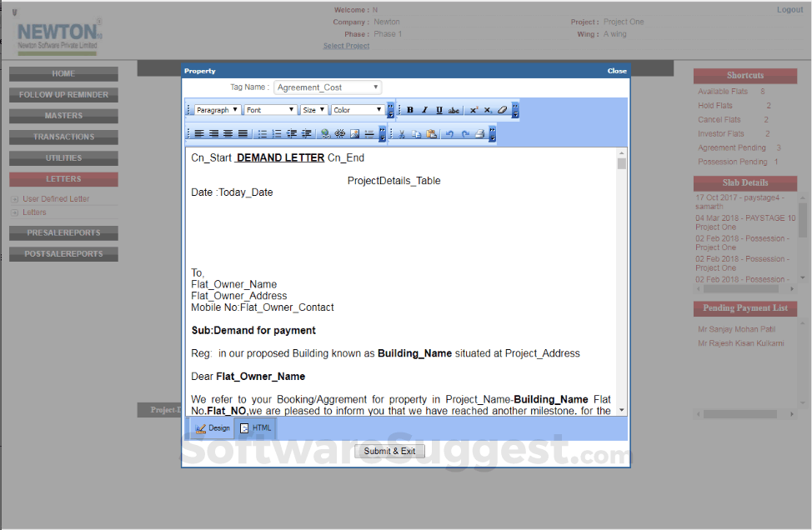Open the Tag Name dropdown

coord(327,87)
